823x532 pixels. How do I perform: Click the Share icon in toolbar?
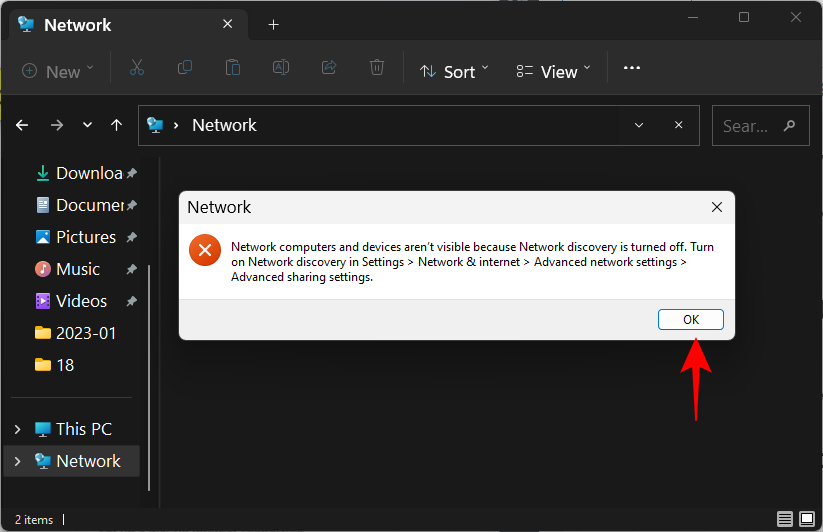(x=329, y=68)
